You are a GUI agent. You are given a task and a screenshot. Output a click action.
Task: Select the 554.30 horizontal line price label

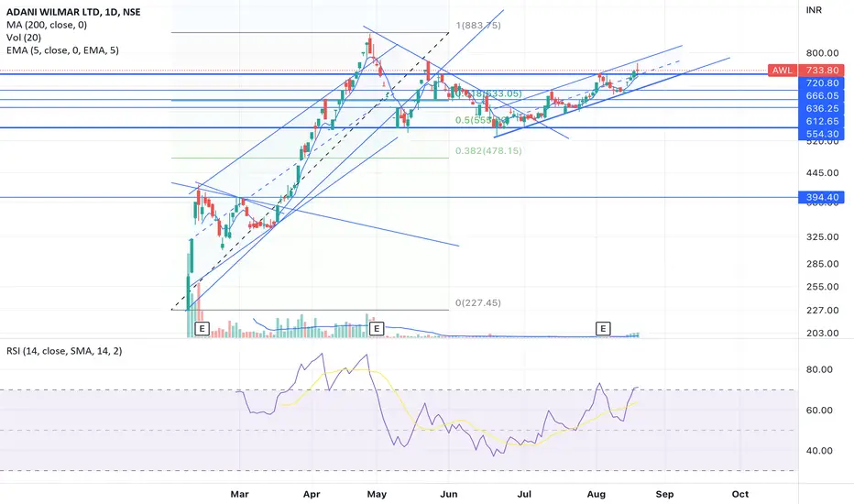coord(821,134)
